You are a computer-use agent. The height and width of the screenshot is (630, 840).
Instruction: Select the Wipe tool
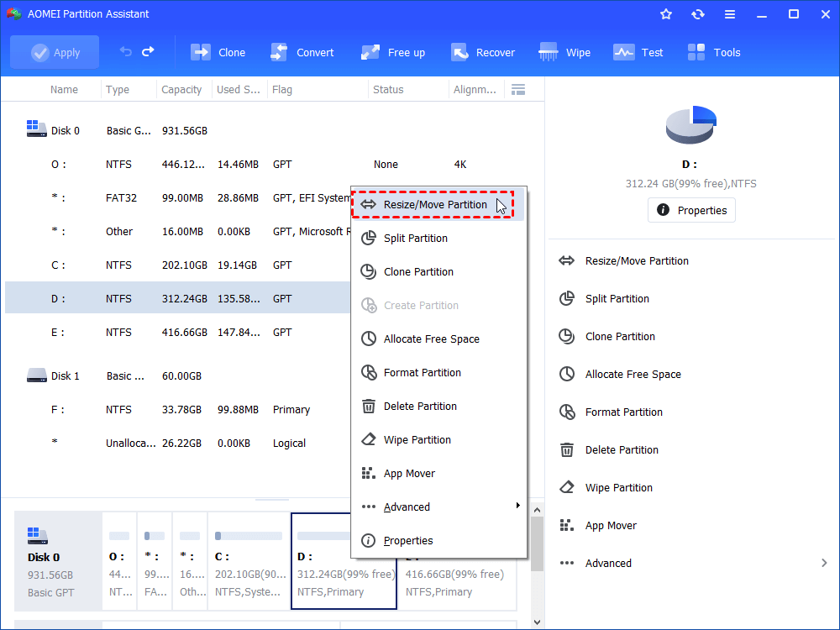pos(564,51)
